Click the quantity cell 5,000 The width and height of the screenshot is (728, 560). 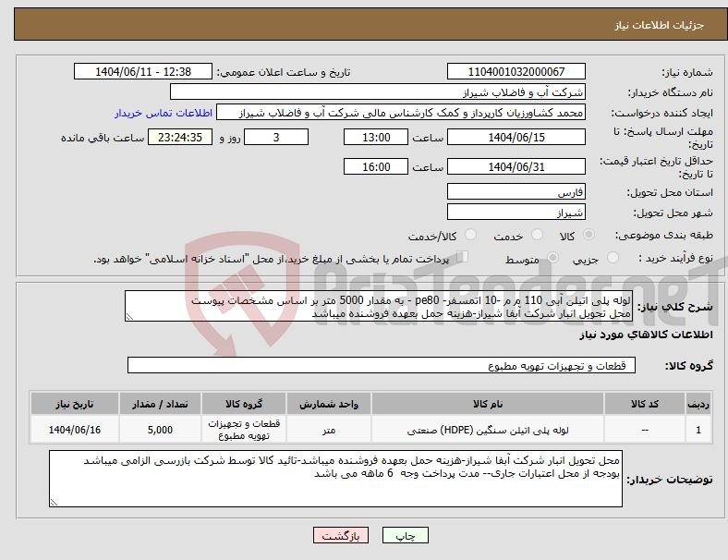(x=160, y=430)
